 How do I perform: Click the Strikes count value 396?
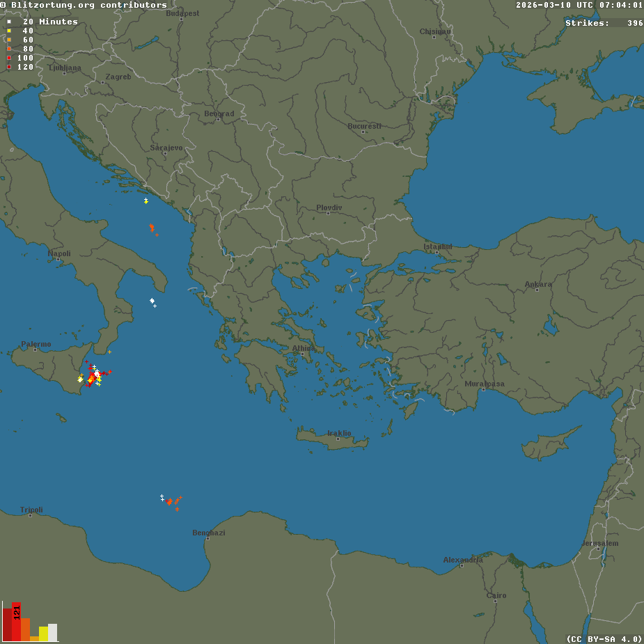(x=634, y=23)
